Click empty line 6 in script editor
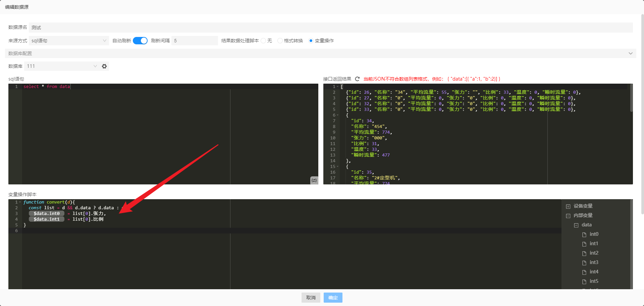 [292, 231]
